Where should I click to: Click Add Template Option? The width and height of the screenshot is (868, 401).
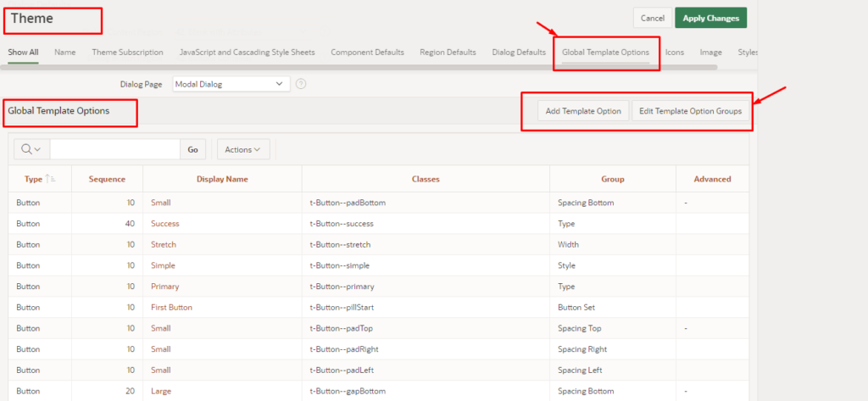(583, 111)
